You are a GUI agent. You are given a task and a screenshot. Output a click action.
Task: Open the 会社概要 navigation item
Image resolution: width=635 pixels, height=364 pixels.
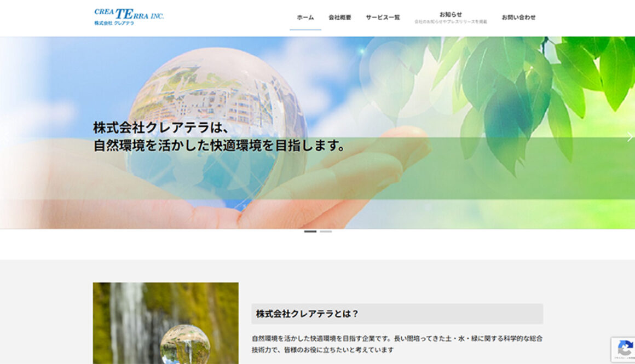click(339, 18)
